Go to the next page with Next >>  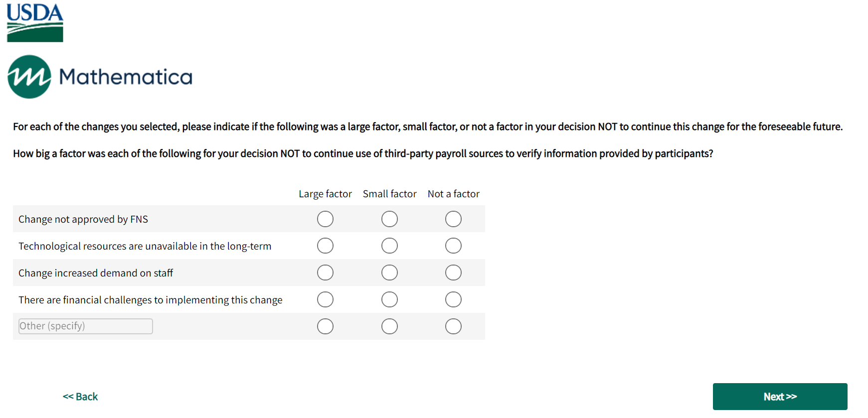(x=780, y=397)
